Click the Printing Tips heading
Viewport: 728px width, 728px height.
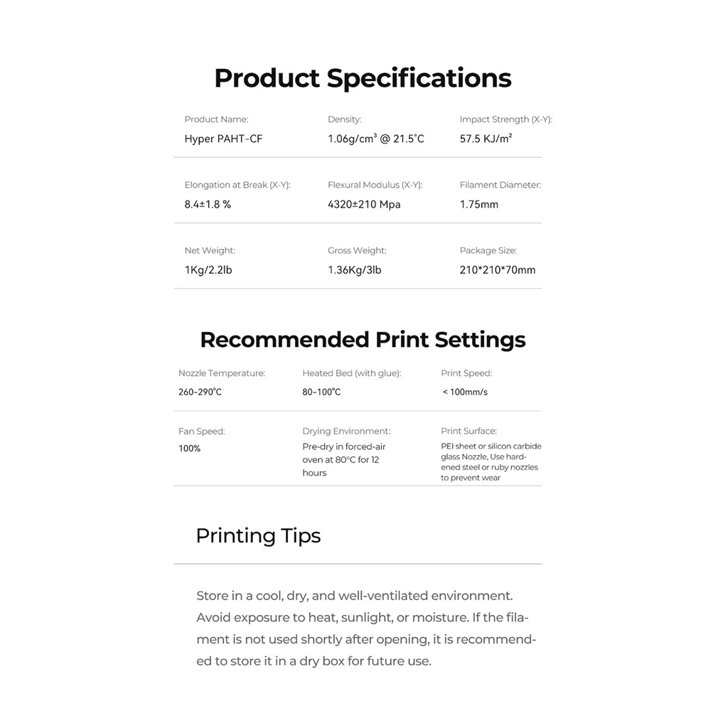pyautogui.click(x=258, y=536)
